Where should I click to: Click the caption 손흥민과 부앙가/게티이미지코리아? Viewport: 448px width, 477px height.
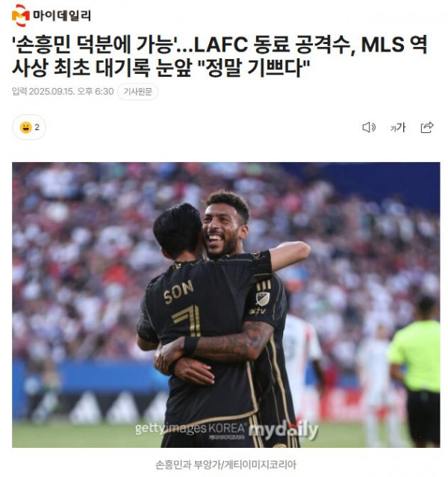(225, 464)
